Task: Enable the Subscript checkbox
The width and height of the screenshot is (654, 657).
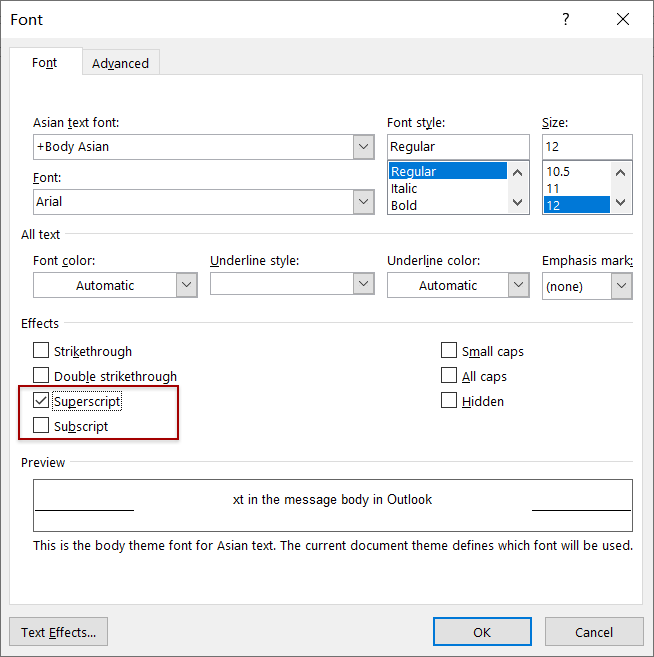Action: click(41, 425)
